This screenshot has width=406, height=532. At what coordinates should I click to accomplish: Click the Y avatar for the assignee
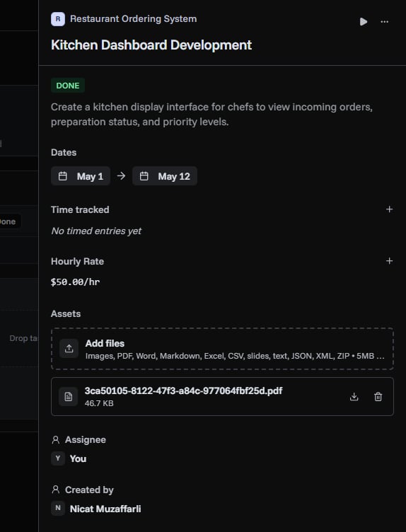click(x=58, y=458)
